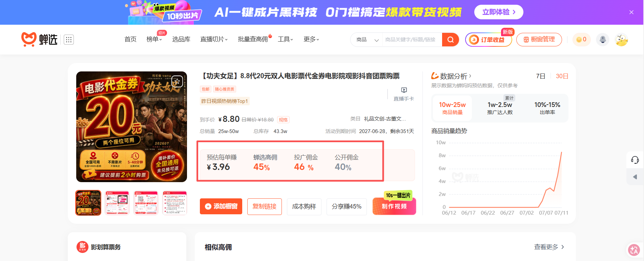The width and height of the screenshot is (644, 261).
Task: Select the first product thumbnail
Action: 88,203
